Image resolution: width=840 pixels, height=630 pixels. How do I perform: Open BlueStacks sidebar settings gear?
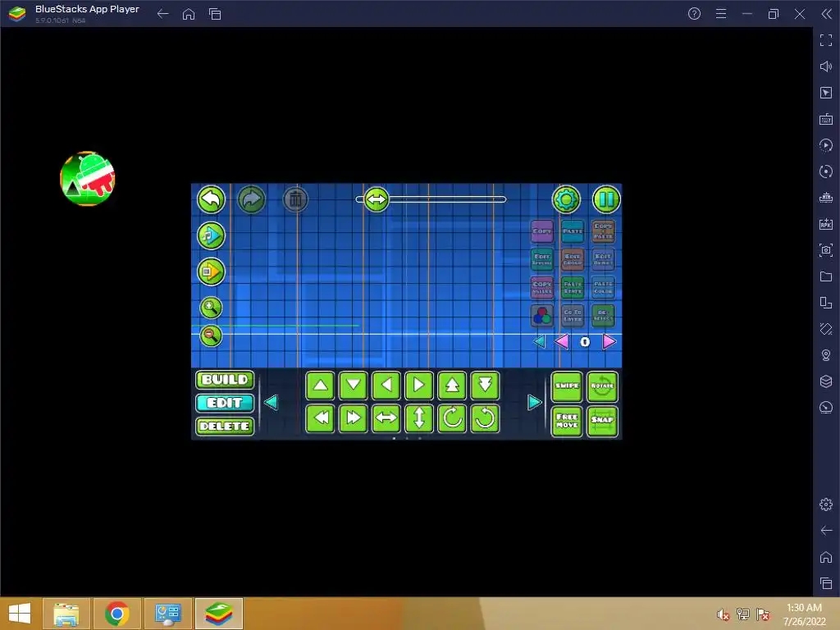826,504
